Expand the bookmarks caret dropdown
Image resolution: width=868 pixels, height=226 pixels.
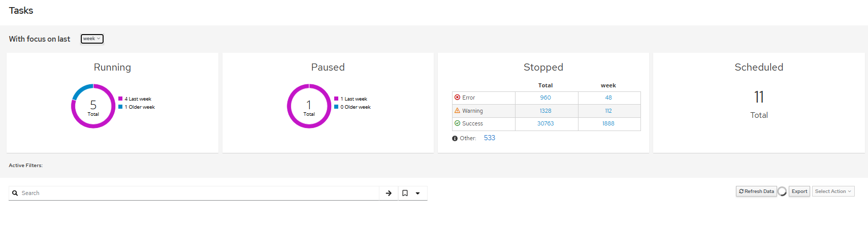pyautogui.click(x=418, y=193)
